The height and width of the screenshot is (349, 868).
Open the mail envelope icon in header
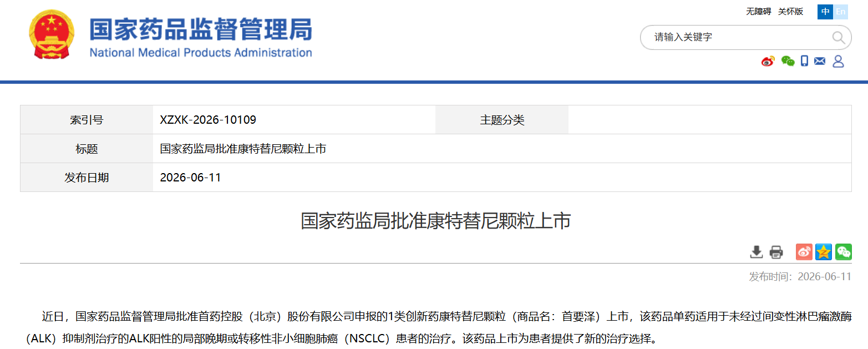coord(820,61)
